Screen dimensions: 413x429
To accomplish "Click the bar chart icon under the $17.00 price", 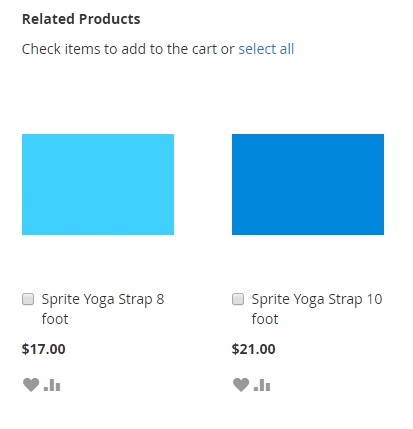I will pos(52,385).
